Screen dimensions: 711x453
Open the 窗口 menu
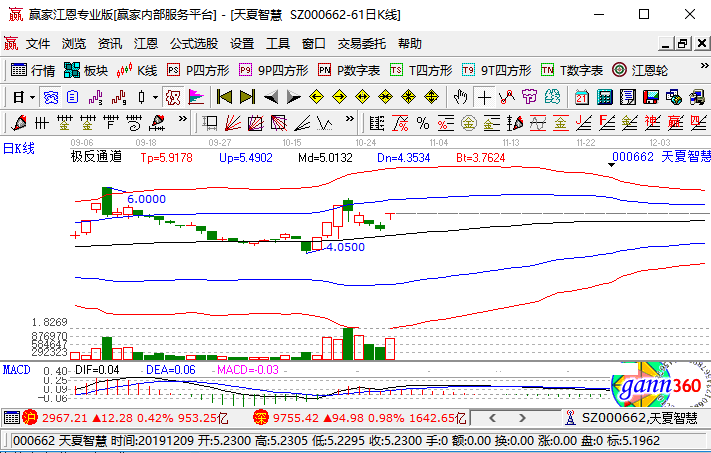[314, 44]
